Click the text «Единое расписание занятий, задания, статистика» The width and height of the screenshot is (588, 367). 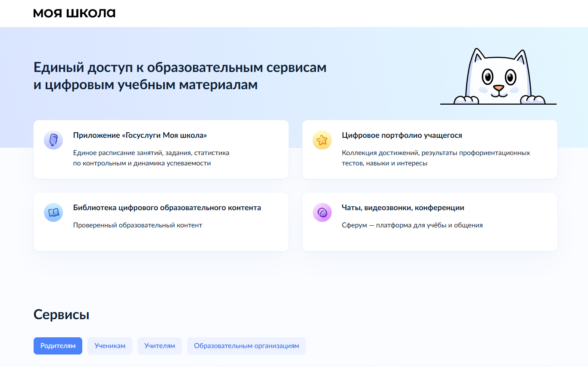151,153
